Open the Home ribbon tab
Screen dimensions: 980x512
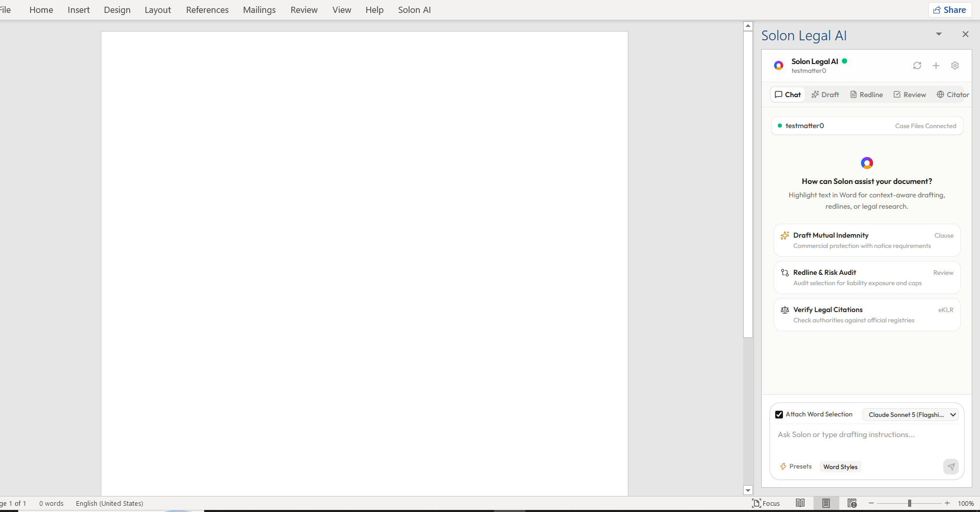pos(41,10)
